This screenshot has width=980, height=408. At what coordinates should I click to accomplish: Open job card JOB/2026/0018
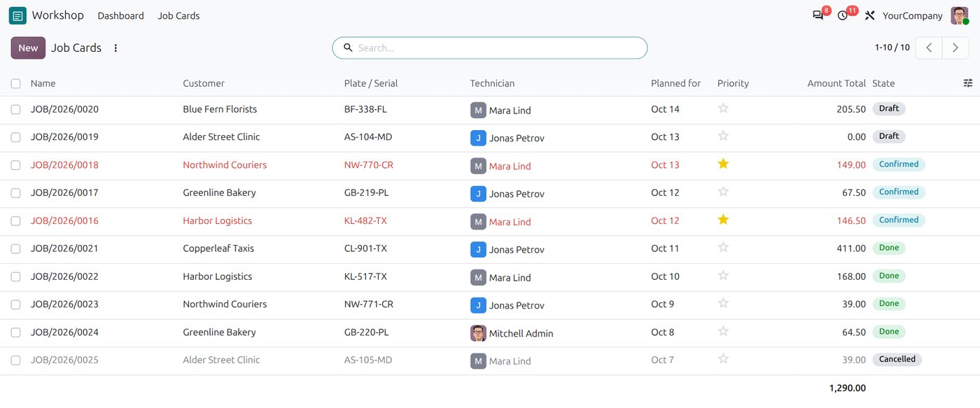pyautogui.click(x=64, y=165)
